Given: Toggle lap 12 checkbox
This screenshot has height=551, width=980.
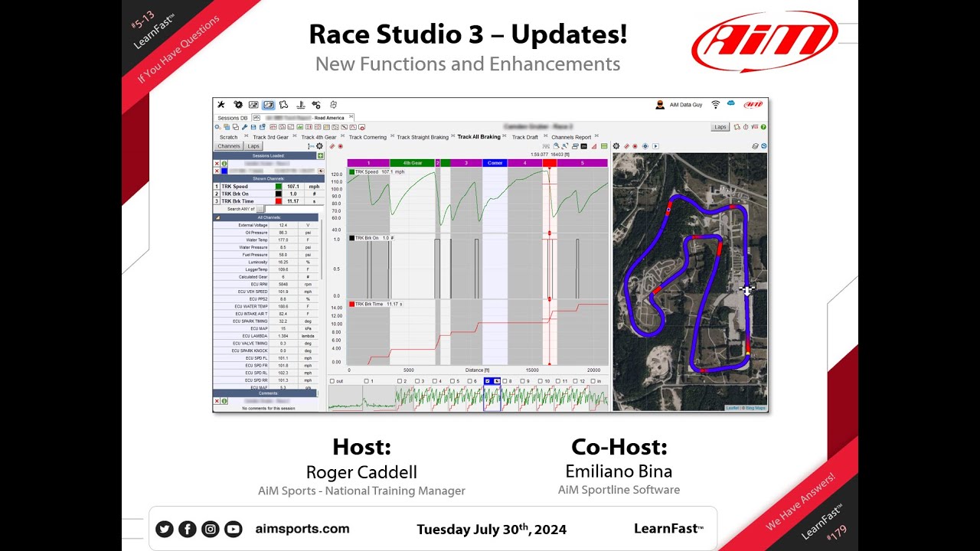Looking at the screenshot, I should tap(575, 381).
